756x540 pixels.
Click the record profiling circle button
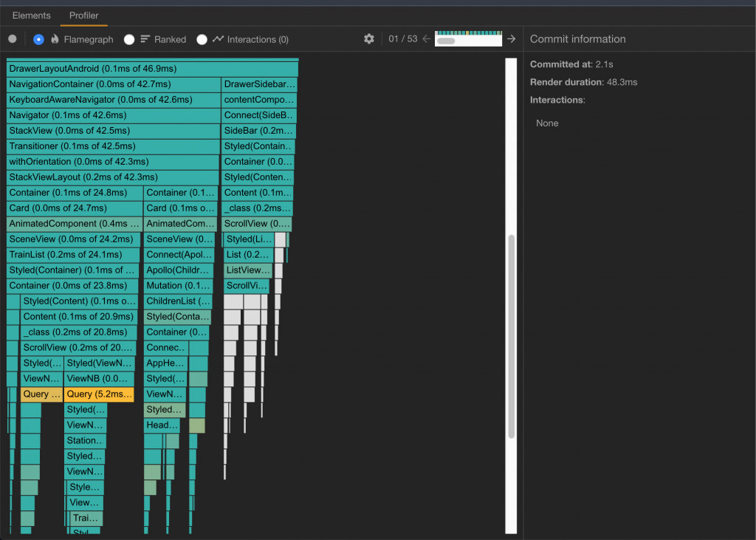pyautogui.click(x=13, y=39)
